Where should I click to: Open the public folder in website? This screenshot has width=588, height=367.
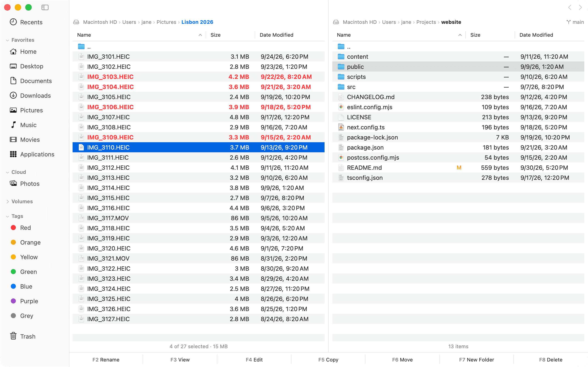click(458, 67)
